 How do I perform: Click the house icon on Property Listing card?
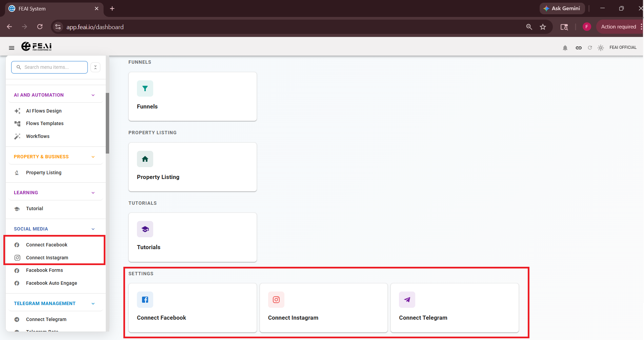point(145,159)
